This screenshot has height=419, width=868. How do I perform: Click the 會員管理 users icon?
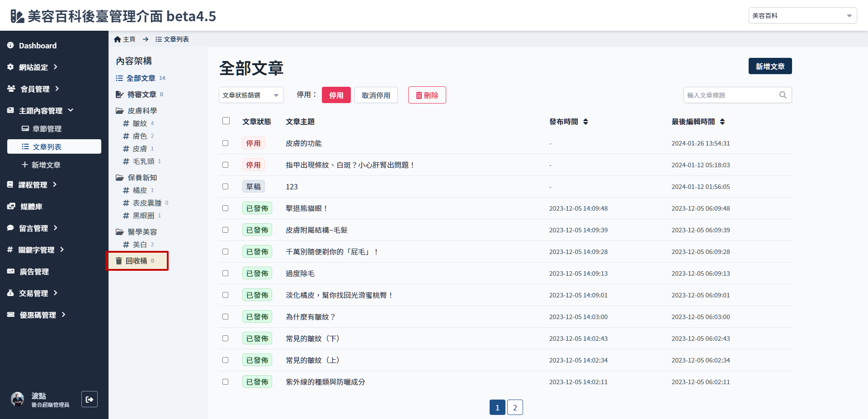pos(11,89)
